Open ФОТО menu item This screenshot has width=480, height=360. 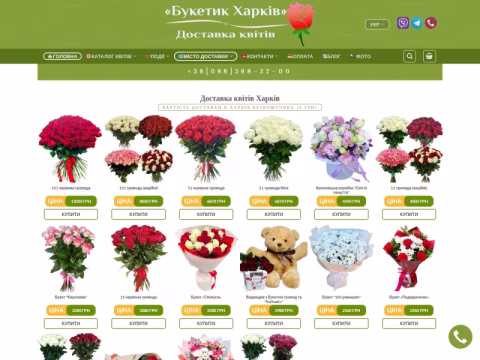pyautogui.click(x=360, y=56)
